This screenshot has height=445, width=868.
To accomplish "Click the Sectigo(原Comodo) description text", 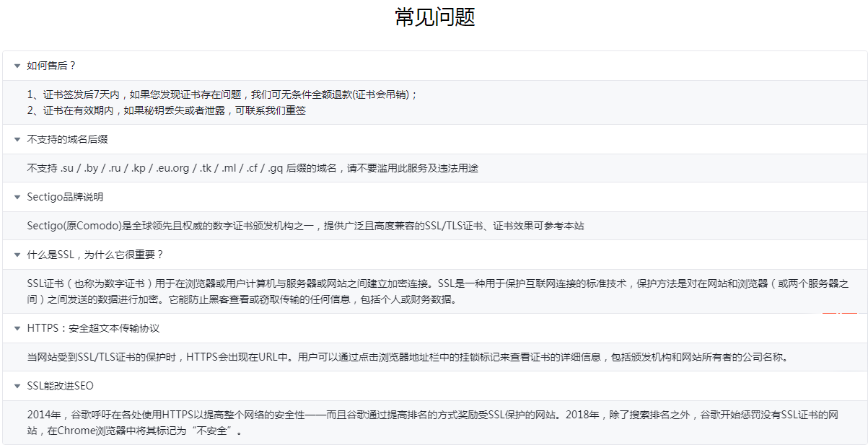I will click(305, 226).
